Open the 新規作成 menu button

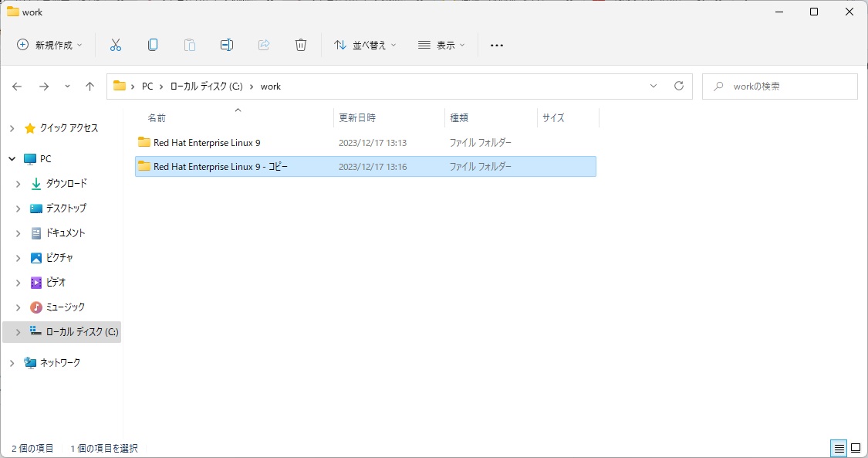click(x=49, y=45)
